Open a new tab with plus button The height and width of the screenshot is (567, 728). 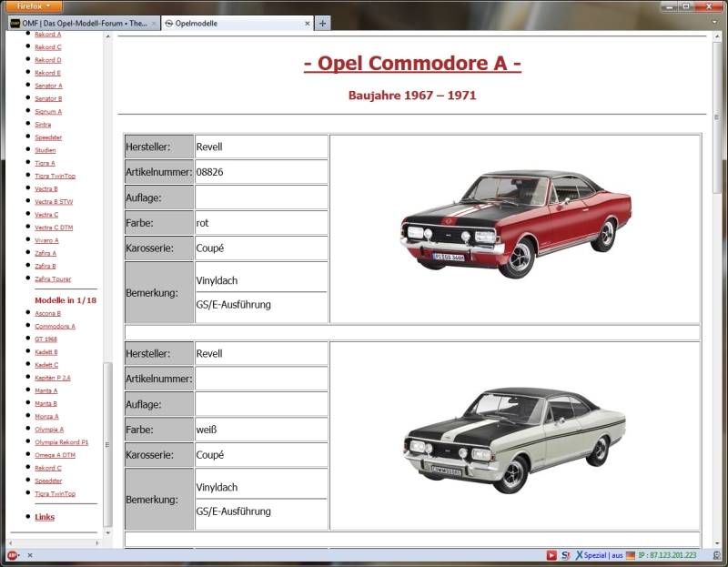point(323,23)
